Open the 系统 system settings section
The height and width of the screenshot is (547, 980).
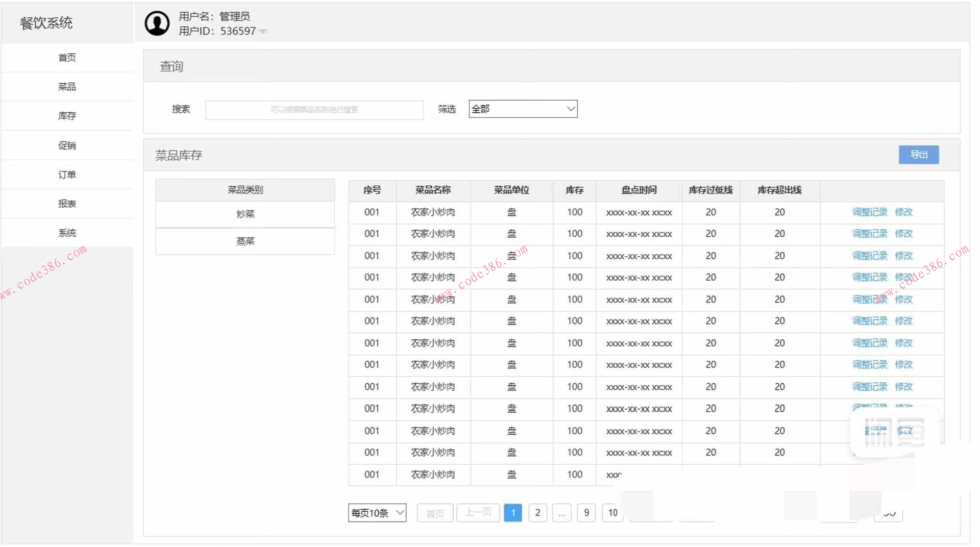tap(67, 232)
